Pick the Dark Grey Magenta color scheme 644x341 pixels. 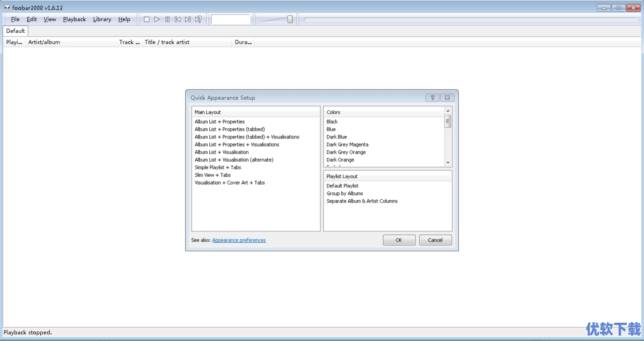(x=347, y=144)
